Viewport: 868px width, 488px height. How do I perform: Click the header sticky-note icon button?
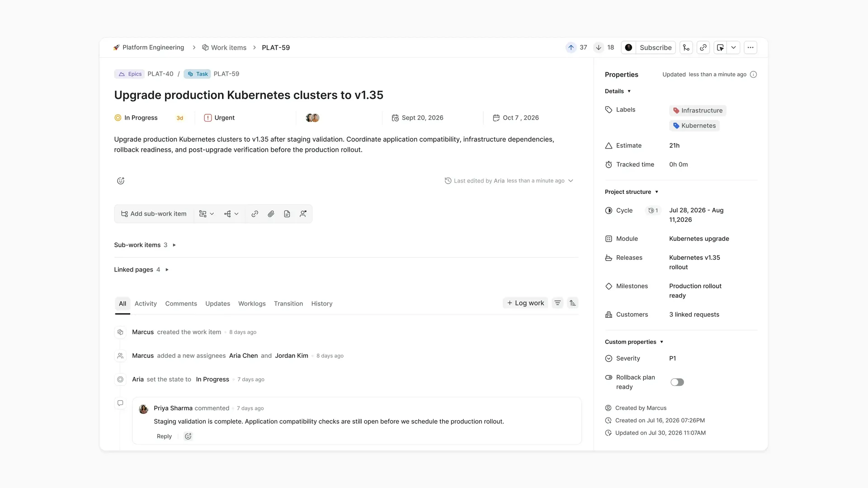coord(720,47)
